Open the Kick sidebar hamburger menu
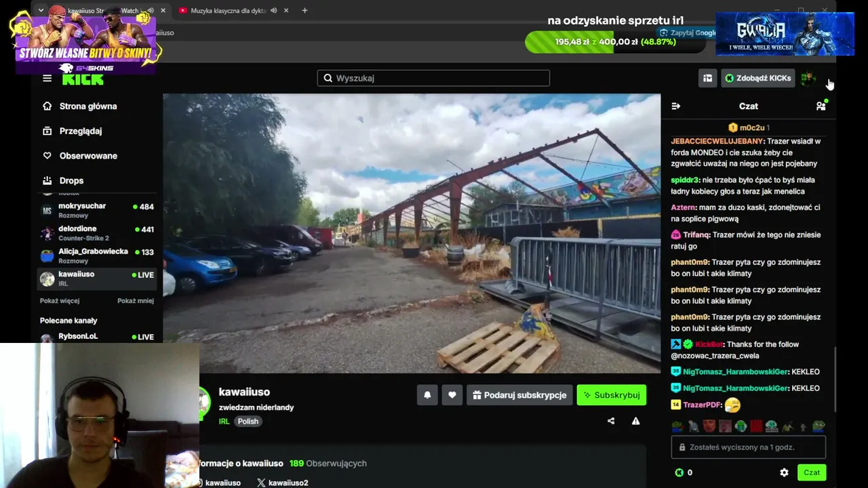The height and width of the screenshot is (488, 868). tap(47, 78)
